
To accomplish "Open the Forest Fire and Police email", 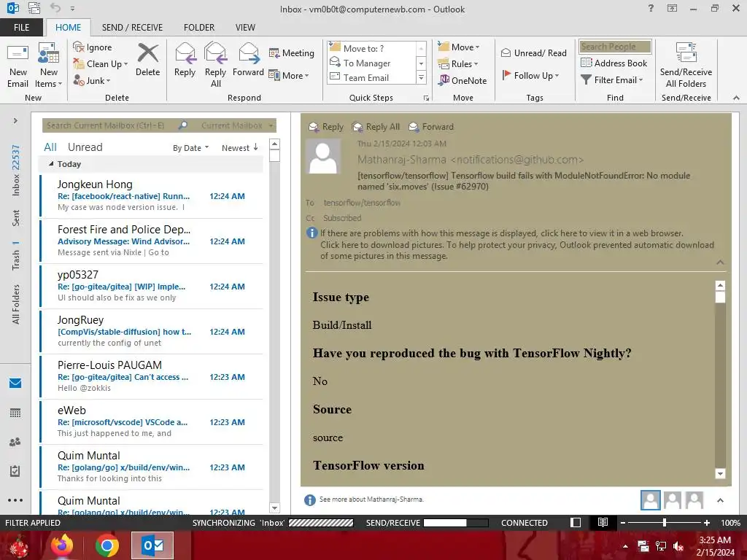I will [152, 241].
